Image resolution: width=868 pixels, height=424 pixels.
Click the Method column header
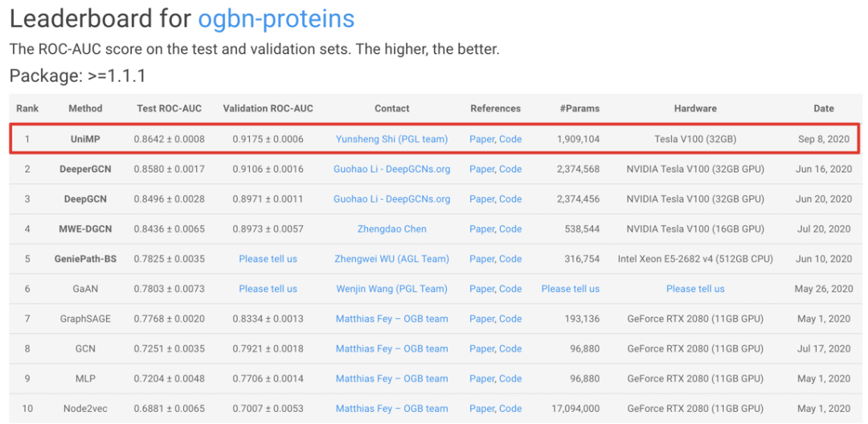85,108
